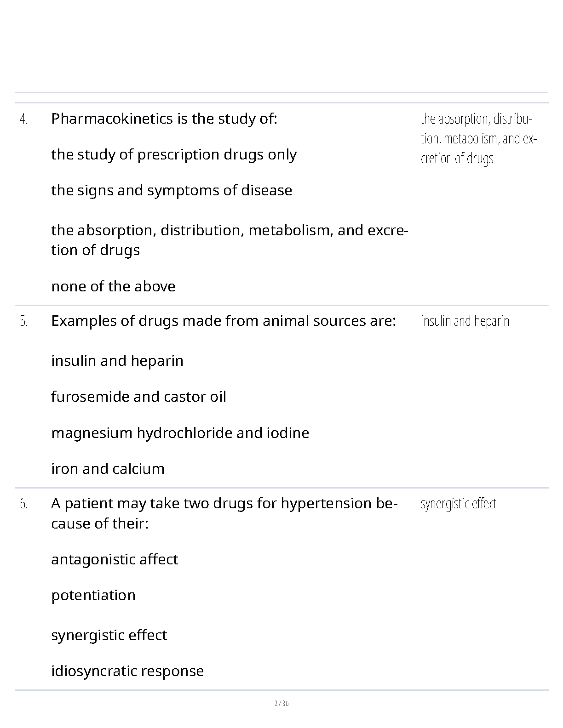Click the question number 4 label

24,119
